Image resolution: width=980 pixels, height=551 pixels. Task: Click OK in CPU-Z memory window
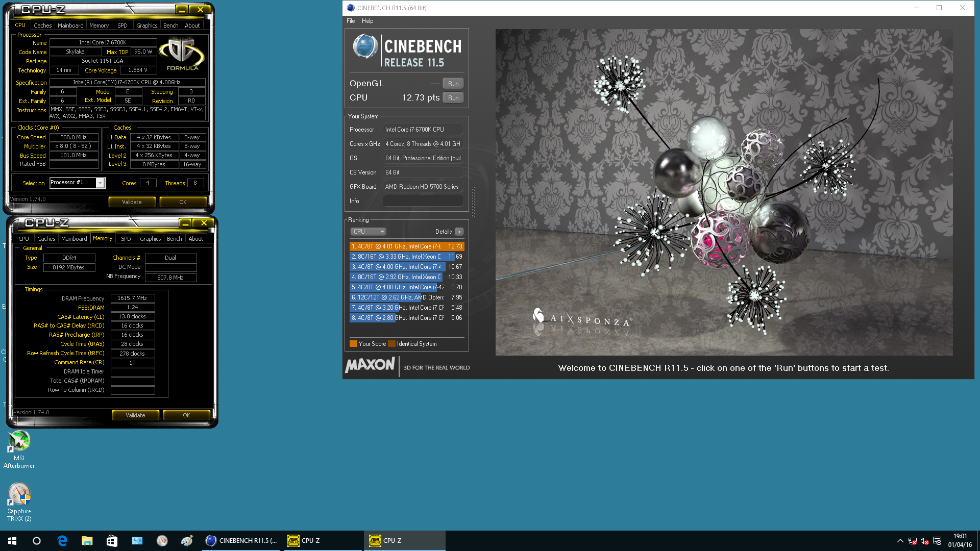click(x=186, y=415)
